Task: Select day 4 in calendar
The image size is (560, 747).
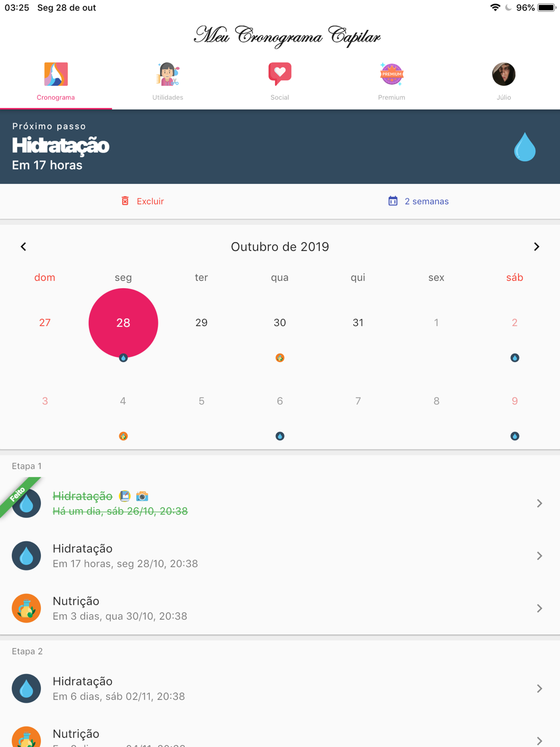Action: (123, 401)
